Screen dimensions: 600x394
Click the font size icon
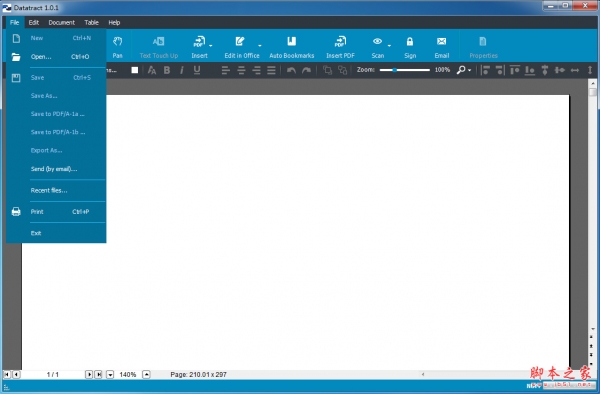tap(152, 70)
